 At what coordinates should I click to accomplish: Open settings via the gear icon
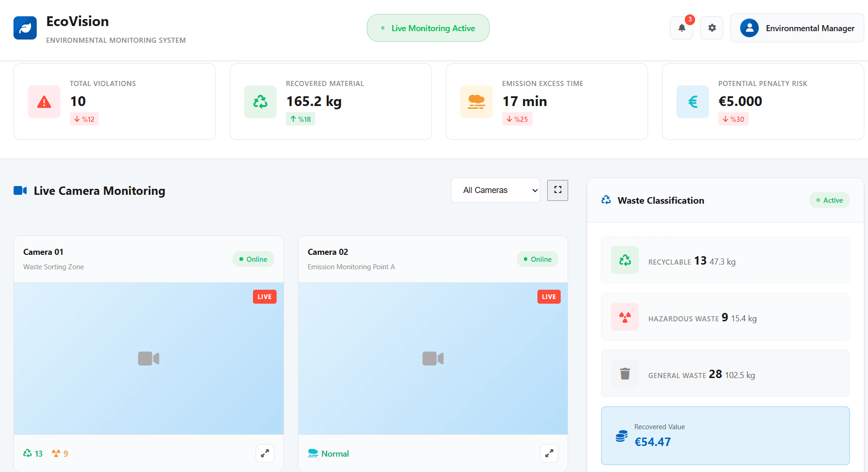(712, 28)
